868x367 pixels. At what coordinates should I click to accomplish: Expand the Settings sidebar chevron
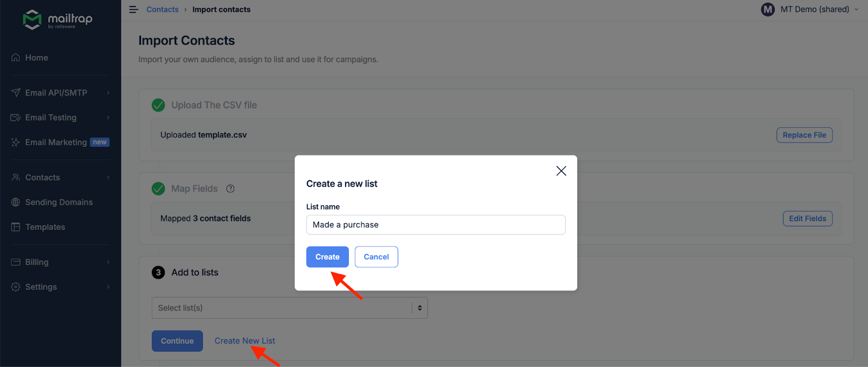[107, 287]
